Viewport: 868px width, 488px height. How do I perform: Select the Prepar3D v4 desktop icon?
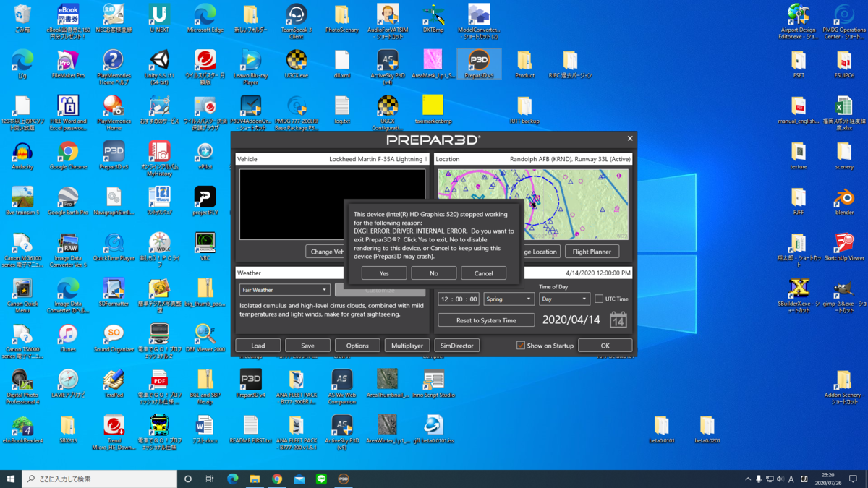[250, 383]
